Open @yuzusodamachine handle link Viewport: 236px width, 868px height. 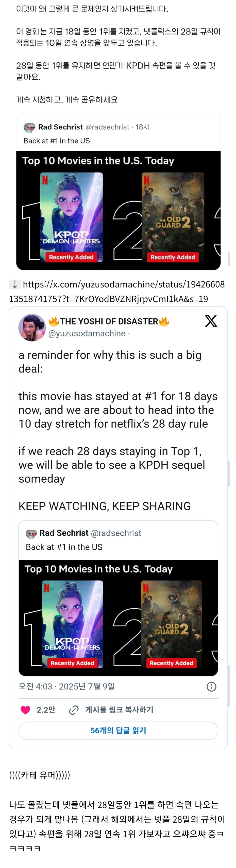[87, 334]
